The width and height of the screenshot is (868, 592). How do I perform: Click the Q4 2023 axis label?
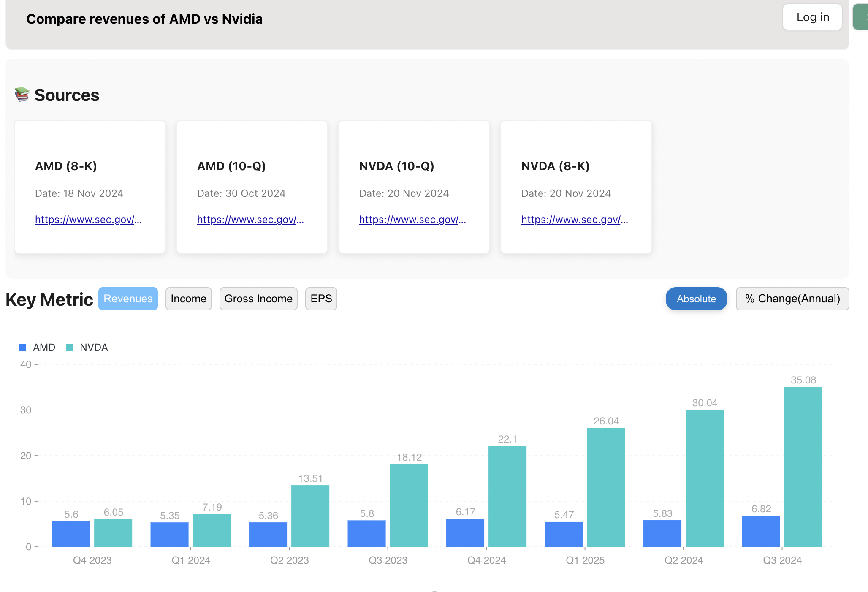click(x=92, y=560)
